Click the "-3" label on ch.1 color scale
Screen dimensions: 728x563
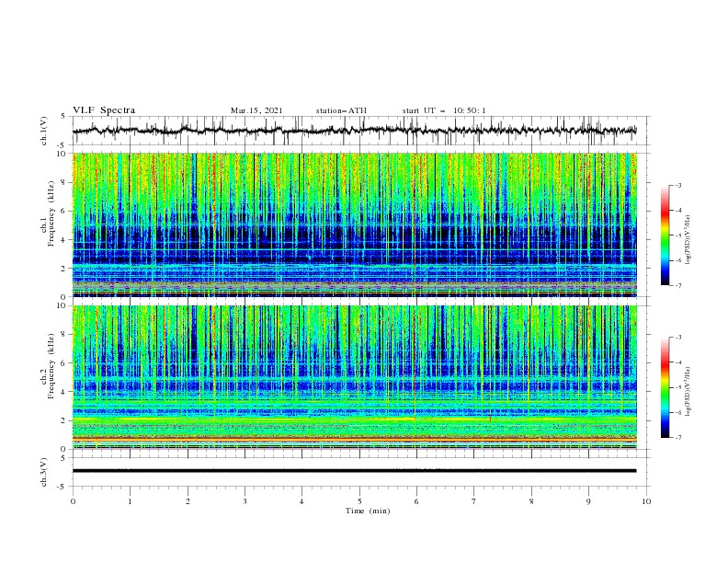point(678,185)
